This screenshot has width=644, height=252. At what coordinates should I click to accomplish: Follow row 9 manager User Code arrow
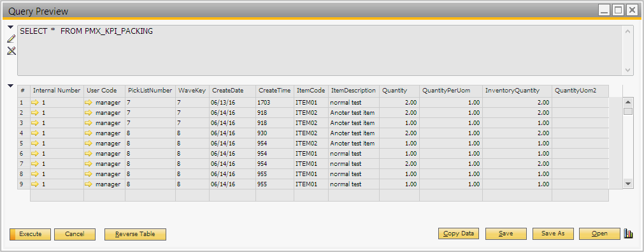coord(89,184)
